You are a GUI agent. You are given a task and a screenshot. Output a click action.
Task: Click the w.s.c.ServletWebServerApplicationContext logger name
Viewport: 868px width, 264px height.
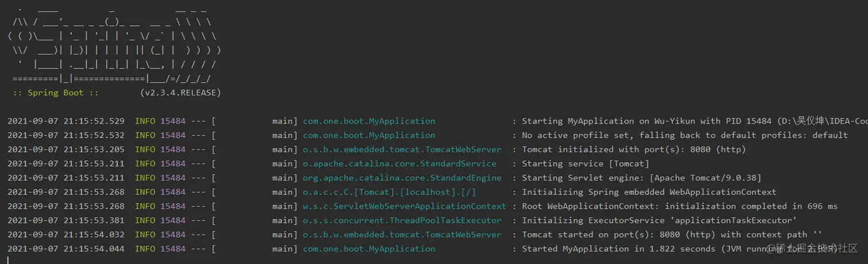click(405, 206)
